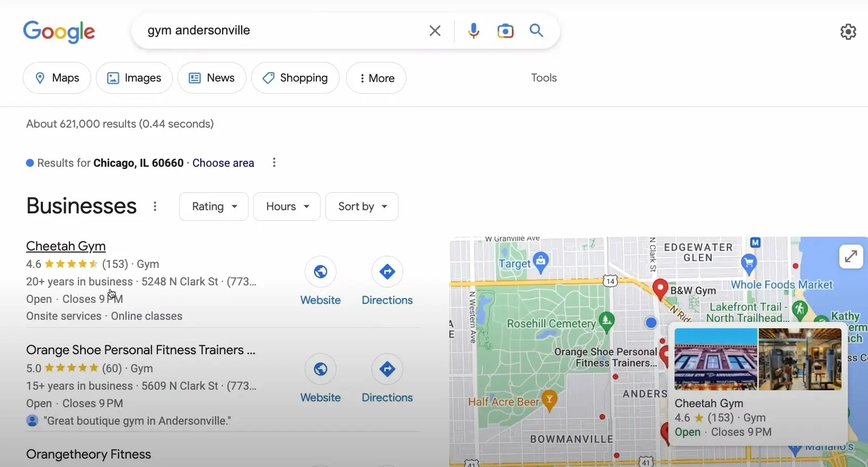The width and height of the screenshot is (868, 467).
Task: Switch to the News tab
Action: [x=212, y=78]
